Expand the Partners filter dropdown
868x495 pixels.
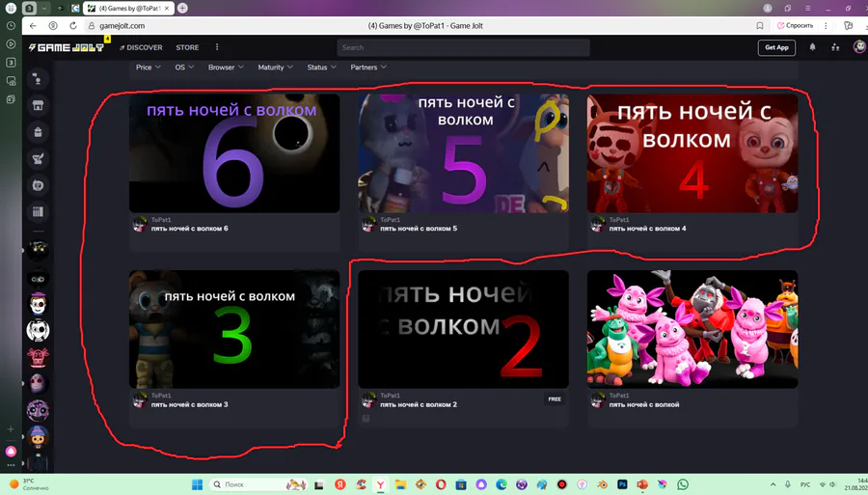368,67
